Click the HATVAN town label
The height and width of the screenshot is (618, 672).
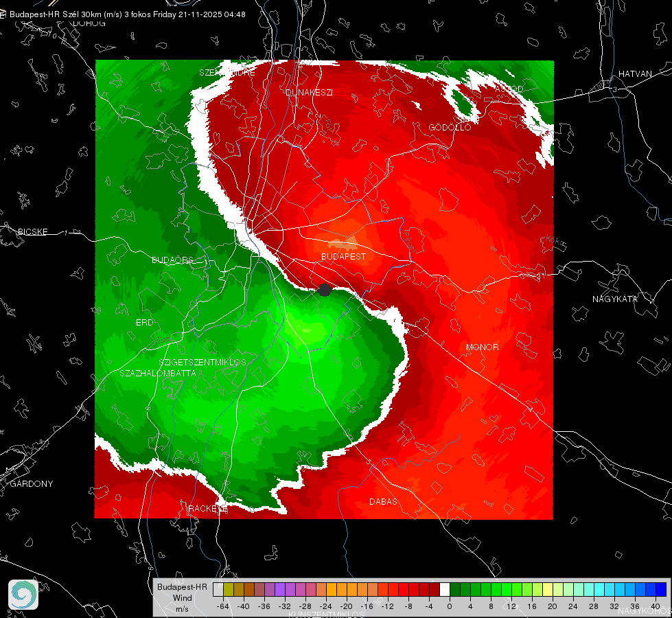point(635,73)
